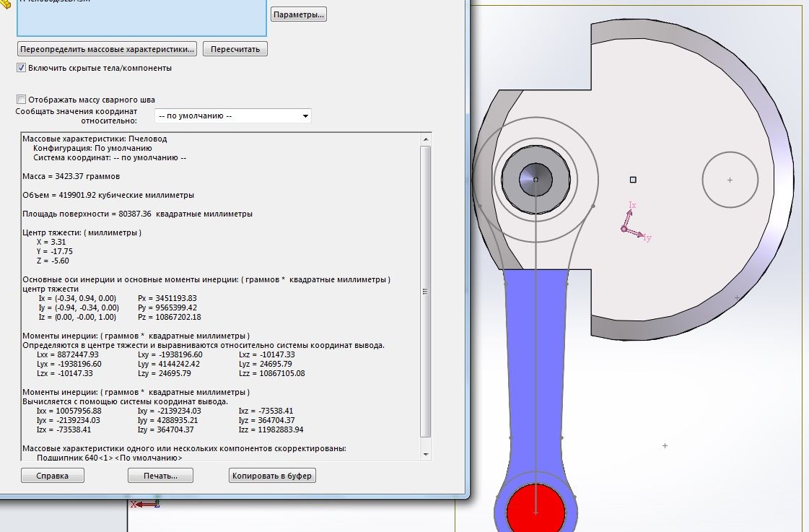Click 'Копировать в буфер' button

[x=273, y=476]
